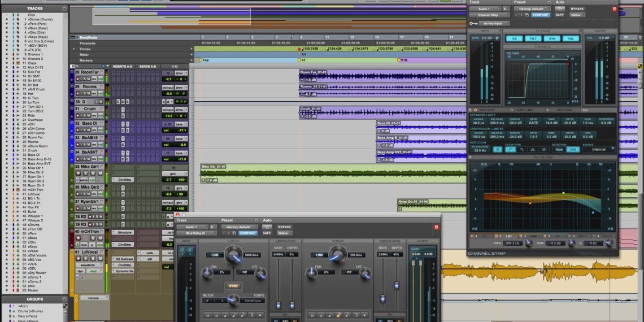Enable SYNC in Mod Delay III
The image size is (644, 322).
pos(233,286)
